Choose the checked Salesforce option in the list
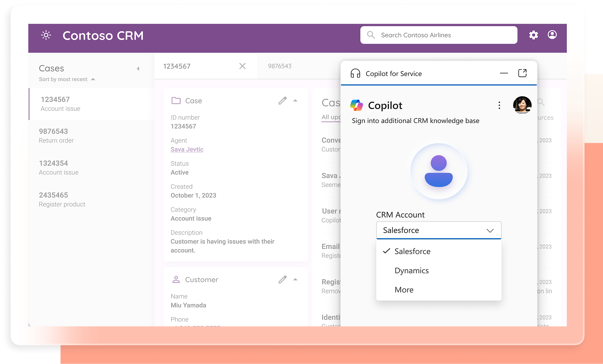Viewport: 603px width, 364px height. [439, 251]
